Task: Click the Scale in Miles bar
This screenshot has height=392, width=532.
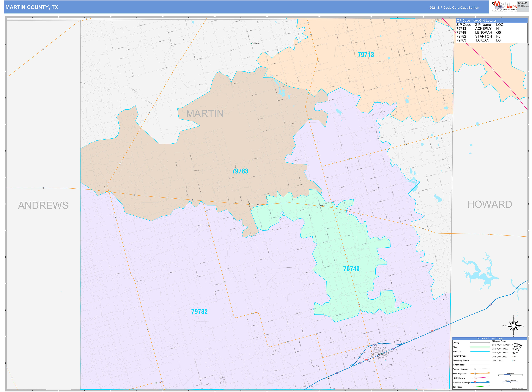Action: (x=510, y=375)
